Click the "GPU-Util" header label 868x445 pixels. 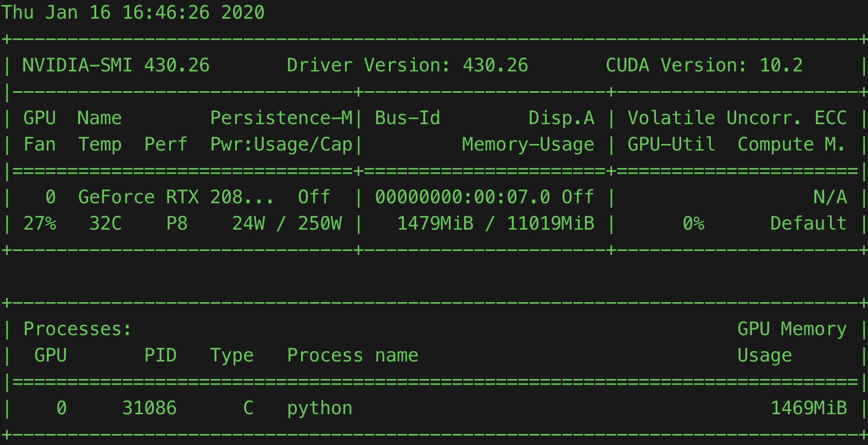pos(671,144)
